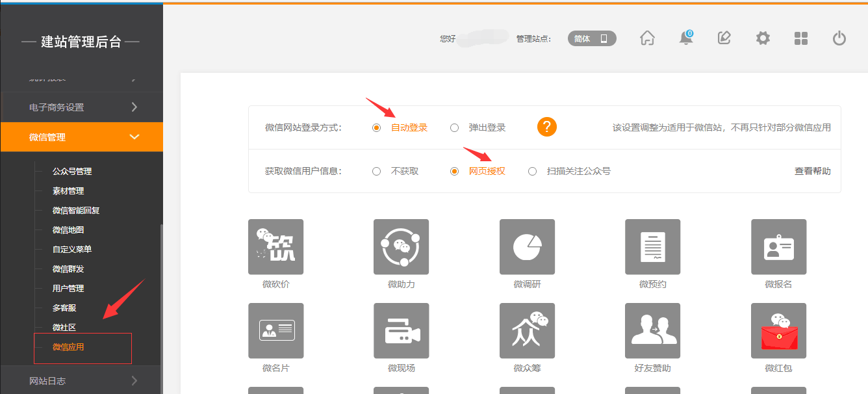Open the notification bell
Image resolution: width=868 pixels, height=394 pixels.
click(x=685, y=38)
